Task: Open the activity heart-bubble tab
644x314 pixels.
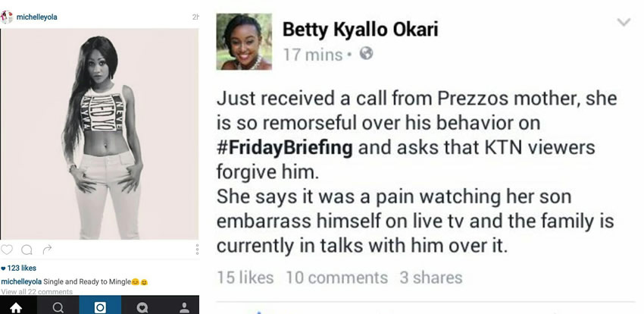Action: click(141, 307)
